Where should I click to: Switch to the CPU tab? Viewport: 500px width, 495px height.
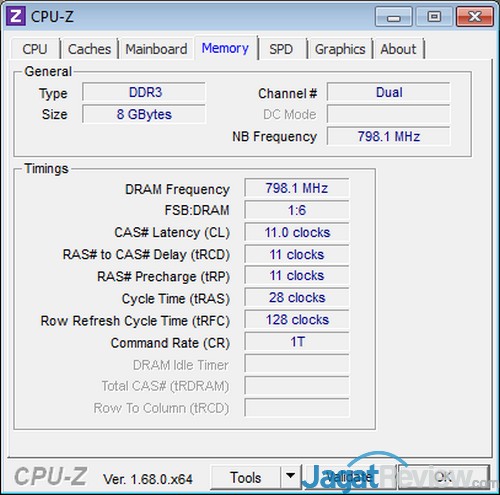click(x=35, y=49)
